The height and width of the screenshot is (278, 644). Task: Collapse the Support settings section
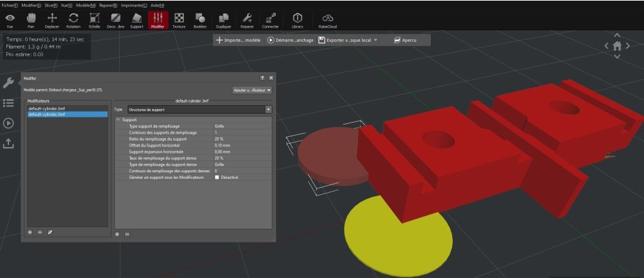pyautogui.click(x=118, y=120)
